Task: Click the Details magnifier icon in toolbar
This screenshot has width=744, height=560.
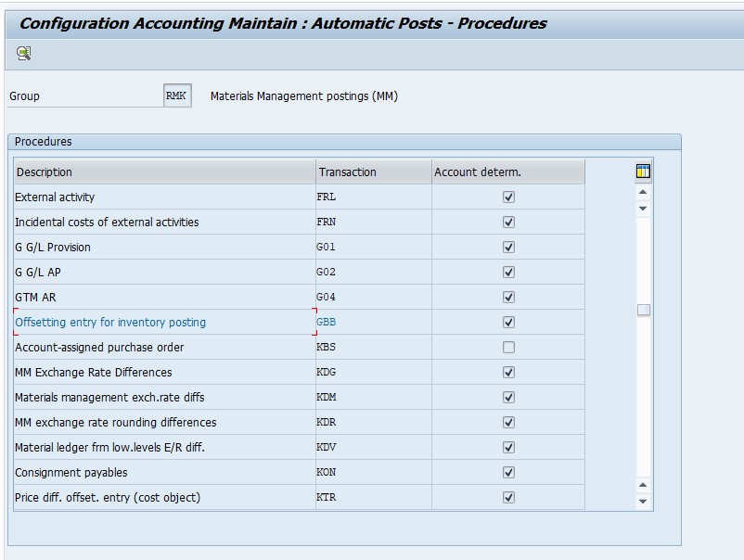Action: 24,53
